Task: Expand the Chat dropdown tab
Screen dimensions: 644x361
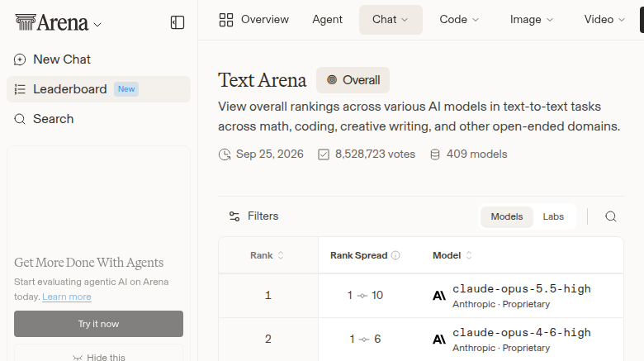Action: pos(391,20)
